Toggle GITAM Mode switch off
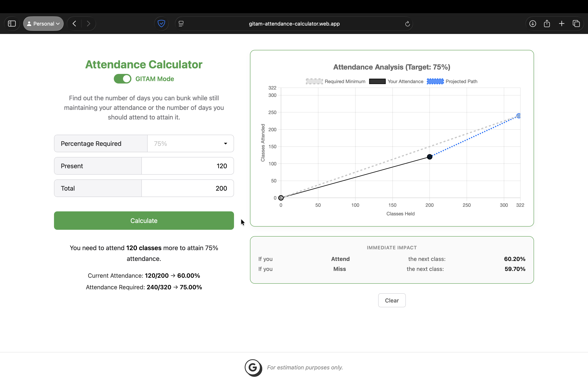 tap(123, 79)
